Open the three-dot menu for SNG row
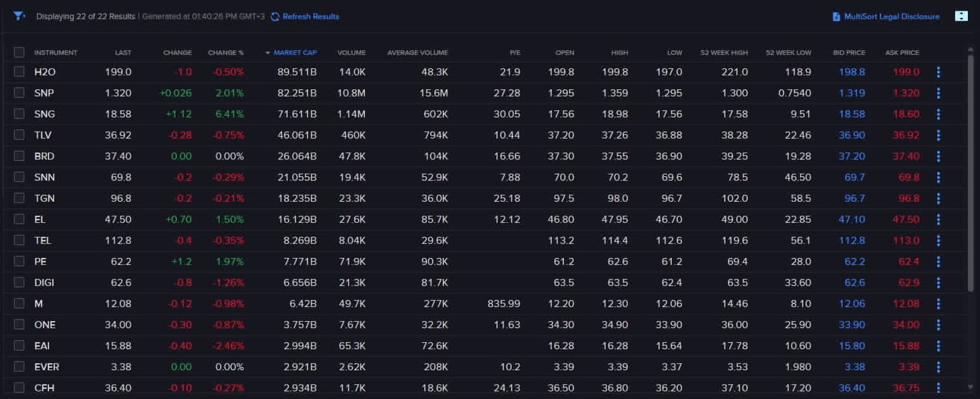Viewport: 980px width, 399px height. click(x=939, y=114)
